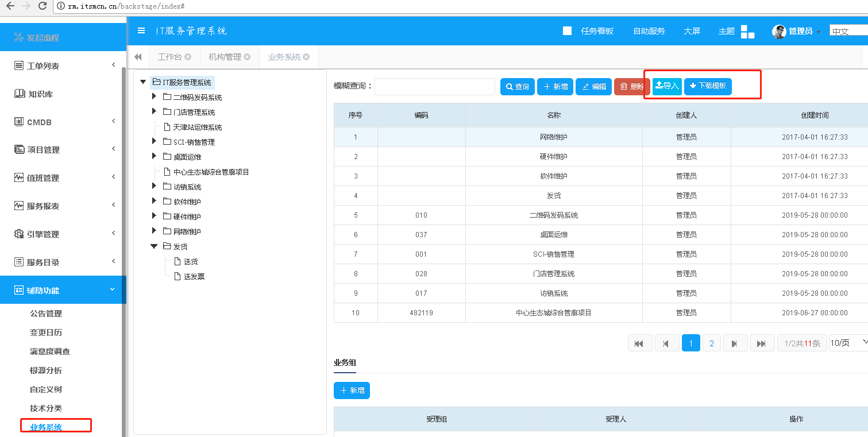The image size is (868, 437).
Task: Open 公告管理 in the sidebar
Action: pos(46,314)
